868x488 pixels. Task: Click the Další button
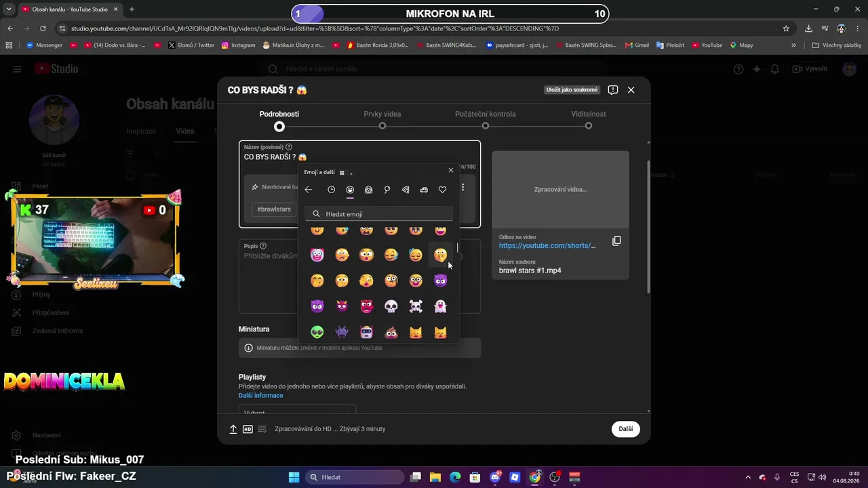pos(625,429)
